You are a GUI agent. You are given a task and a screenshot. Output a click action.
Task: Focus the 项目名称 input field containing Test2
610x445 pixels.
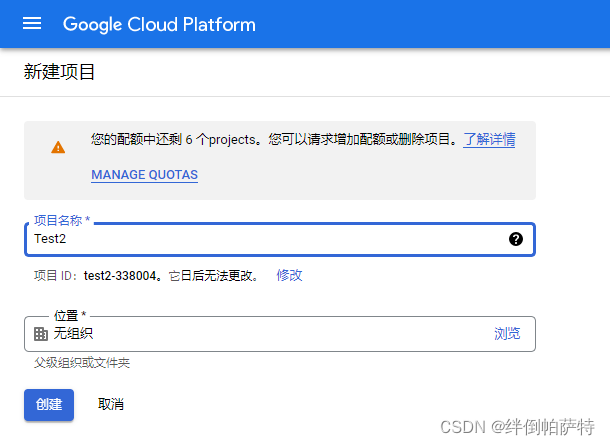point(280,239)
